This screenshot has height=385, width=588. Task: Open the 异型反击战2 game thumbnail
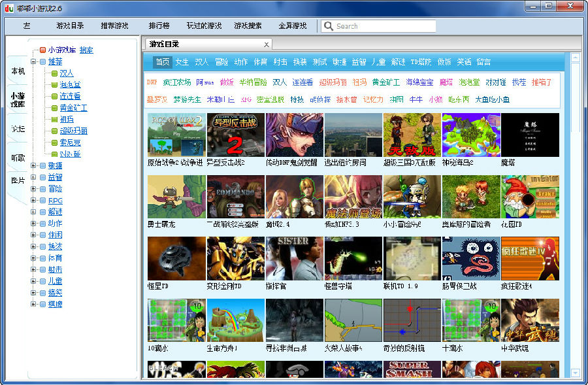pos(235,135)
